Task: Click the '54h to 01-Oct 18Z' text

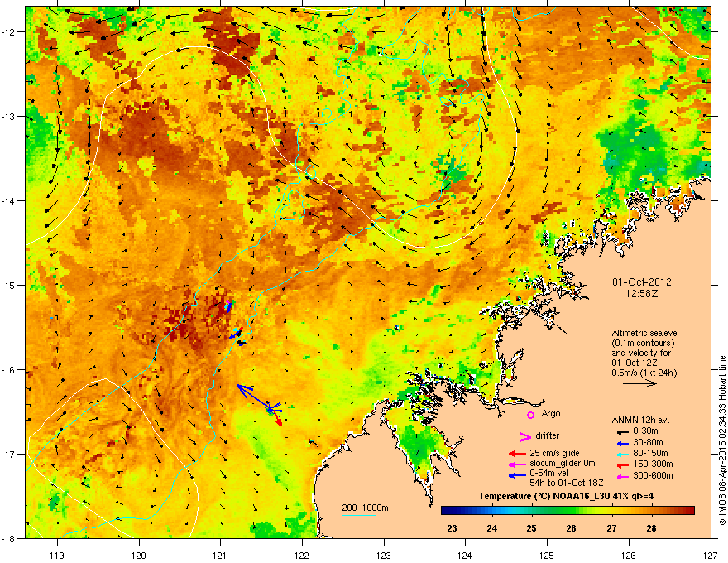Action: point(567,483)
